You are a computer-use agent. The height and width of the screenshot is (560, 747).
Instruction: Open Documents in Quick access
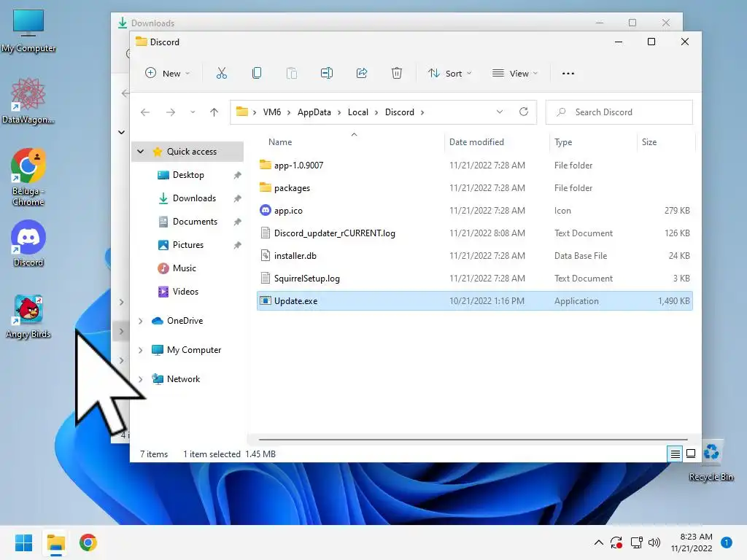(x=195, y=222)
